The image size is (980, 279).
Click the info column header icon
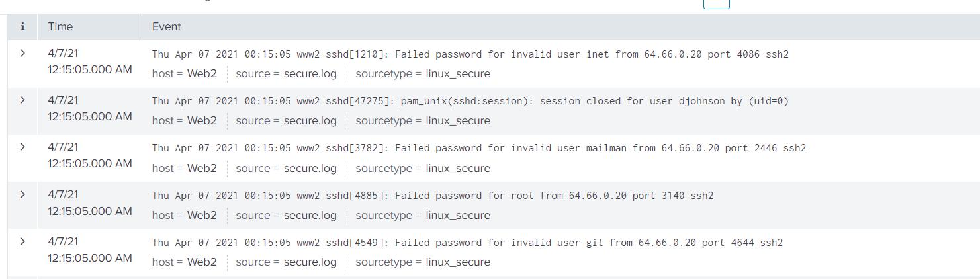point(22,27)
